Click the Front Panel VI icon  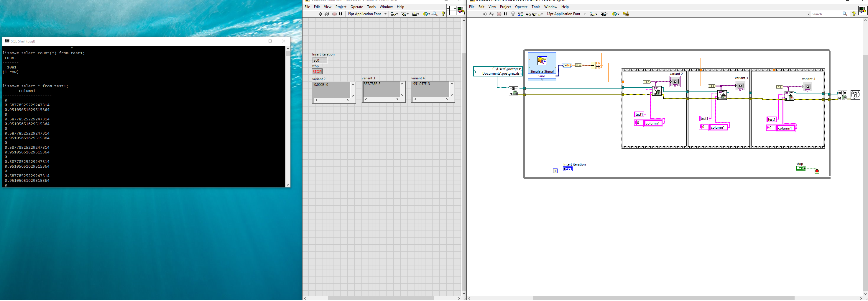point(461,10)
